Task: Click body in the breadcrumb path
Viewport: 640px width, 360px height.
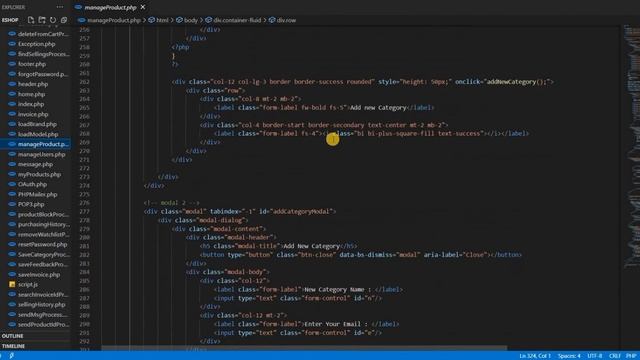Action: tap(191, 20)
